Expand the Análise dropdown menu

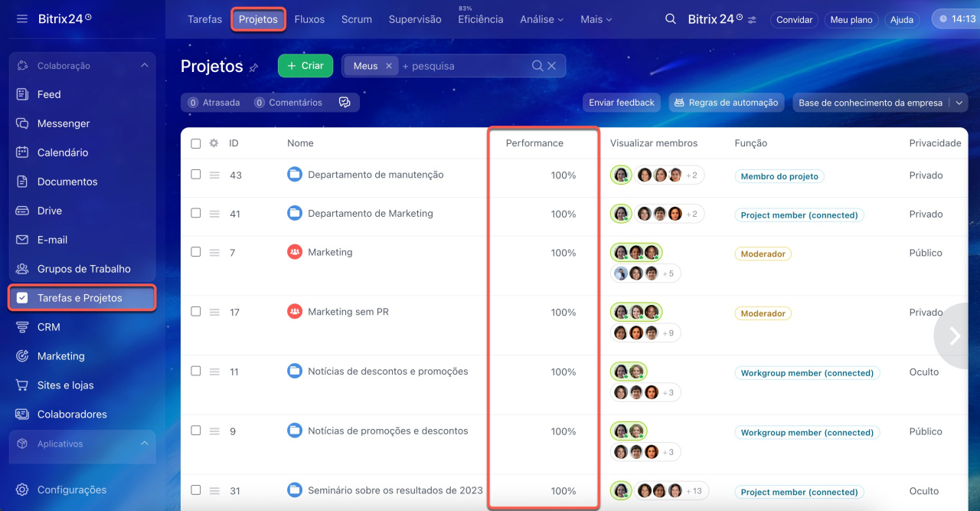[541, 19]
